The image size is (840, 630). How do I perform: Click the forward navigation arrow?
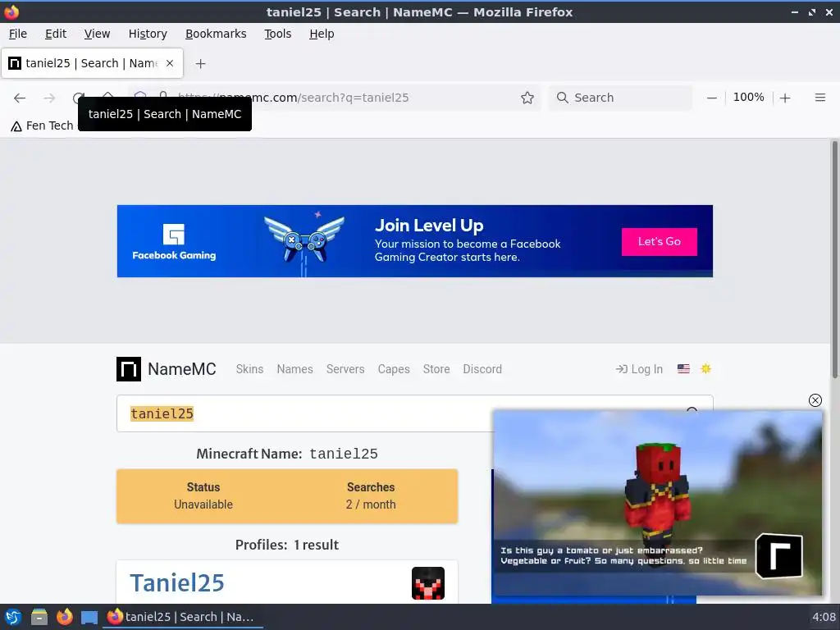pyautogui.click(x=49, y=98)
